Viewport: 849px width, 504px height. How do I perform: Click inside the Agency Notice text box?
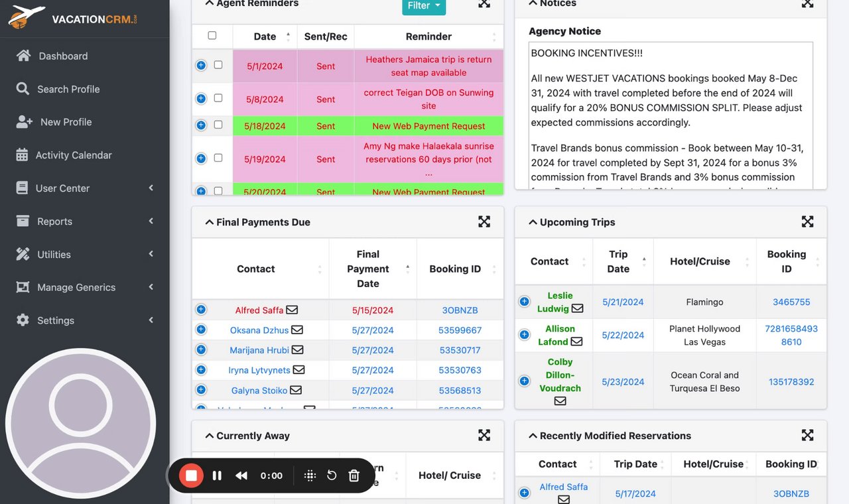click(x=671, y=115)
